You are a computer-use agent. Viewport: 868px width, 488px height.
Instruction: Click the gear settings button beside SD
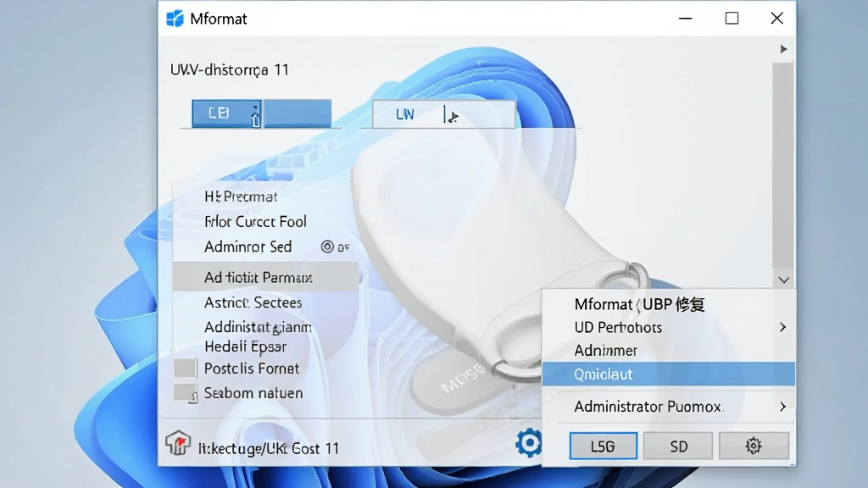pyautogui.click(x=754, y=446)
